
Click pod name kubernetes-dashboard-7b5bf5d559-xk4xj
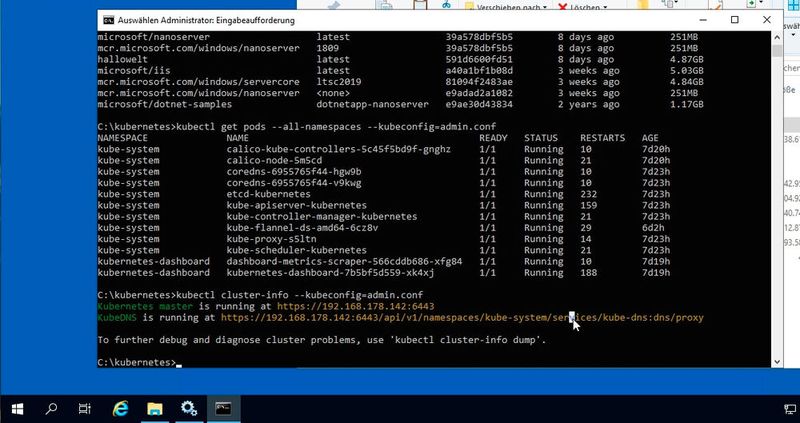pos(330,272)
